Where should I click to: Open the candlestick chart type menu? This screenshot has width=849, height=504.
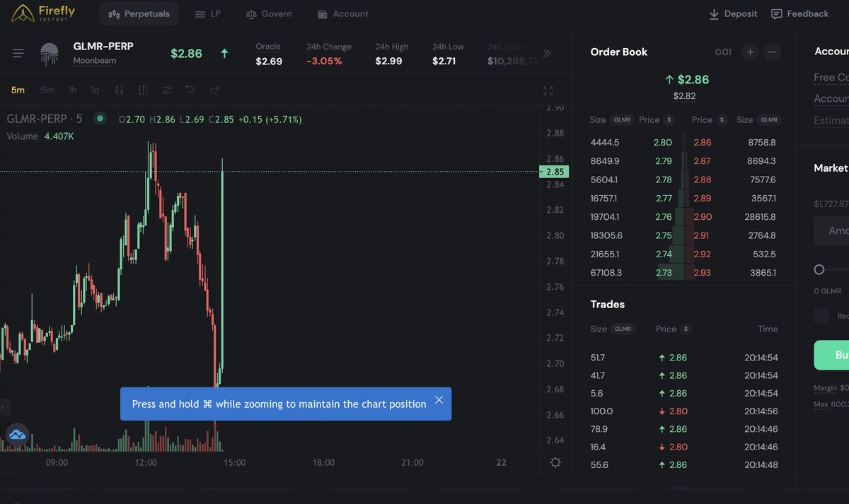tap(119, 90)
